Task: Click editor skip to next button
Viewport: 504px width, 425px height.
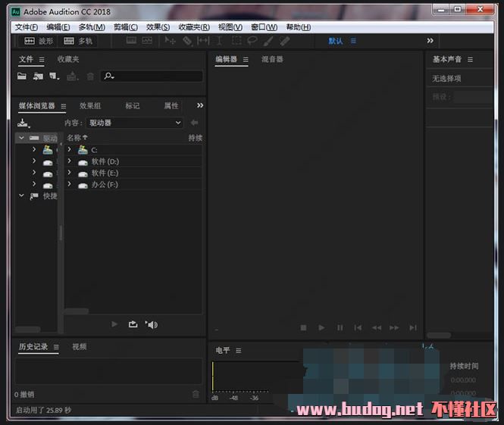Action: click(x=413, y=328)
